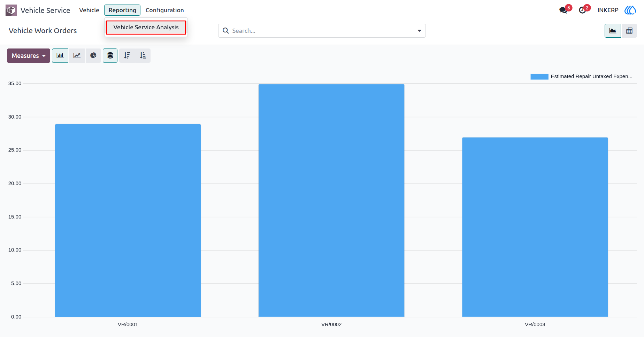Click the search magnifier icon

coord(226,31)
